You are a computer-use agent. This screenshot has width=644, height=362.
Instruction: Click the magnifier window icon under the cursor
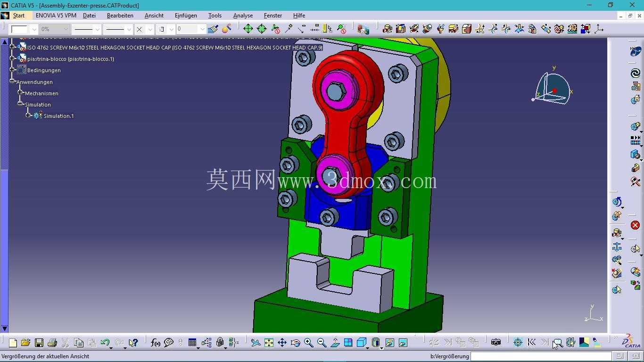pyautogui.click(x=557, y=343)
